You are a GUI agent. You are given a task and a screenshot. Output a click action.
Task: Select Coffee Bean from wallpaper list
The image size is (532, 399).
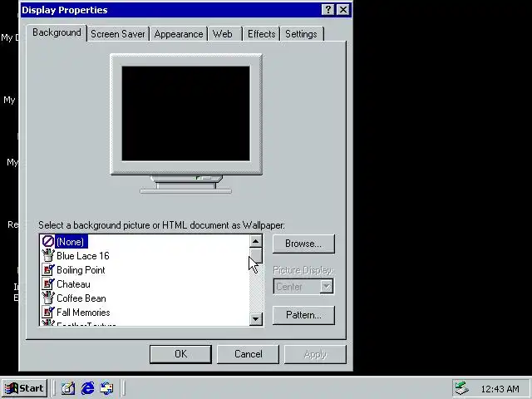click(x=81, y=298)
